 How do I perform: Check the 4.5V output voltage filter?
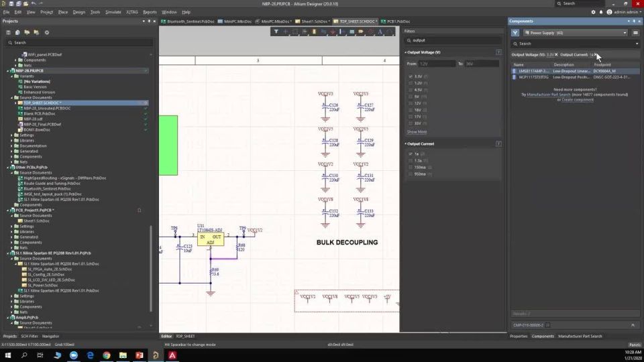click(411, 90)
